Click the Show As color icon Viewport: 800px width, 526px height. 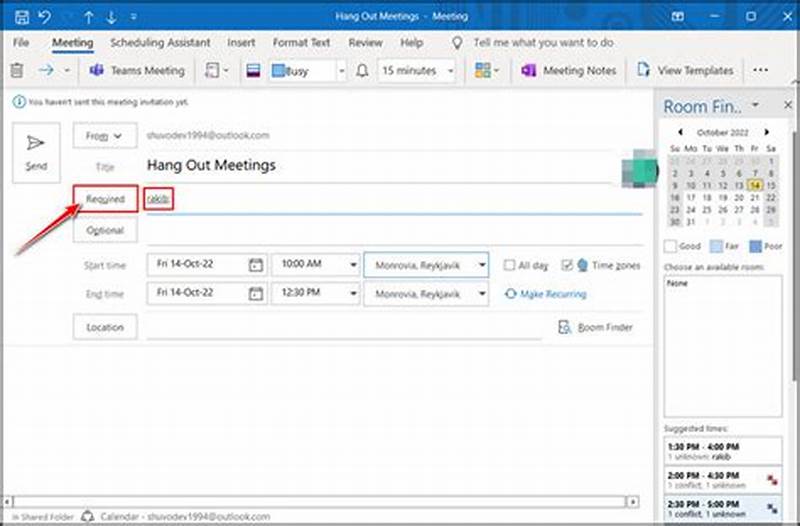click(254, 70)
